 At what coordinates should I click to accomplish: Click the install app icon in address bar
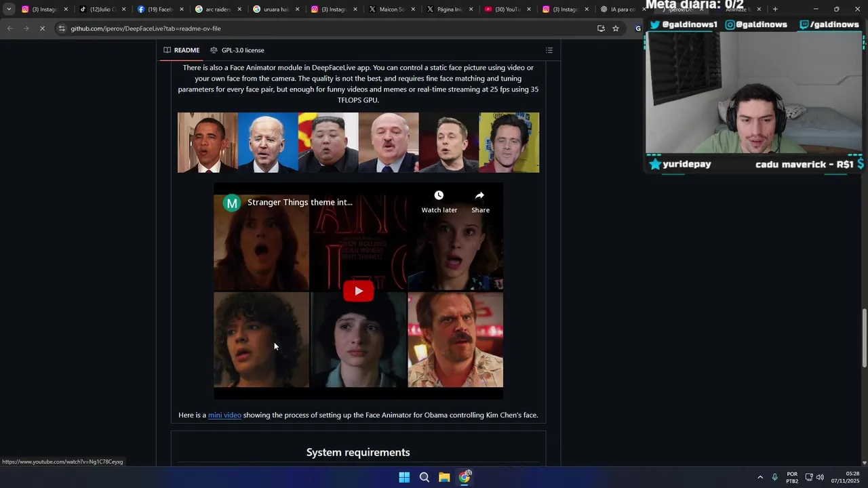click(601, 28)
